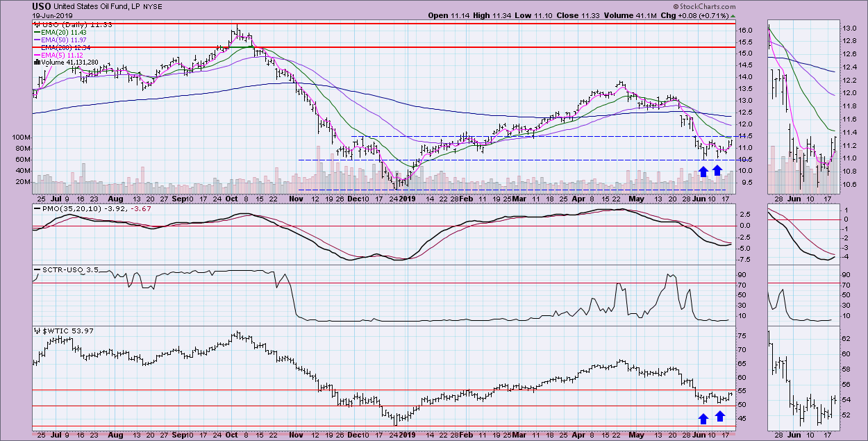The image size is (868, 441).
Task: Open the zoomed PMO thumbnail panel
Action: [802, 234]
